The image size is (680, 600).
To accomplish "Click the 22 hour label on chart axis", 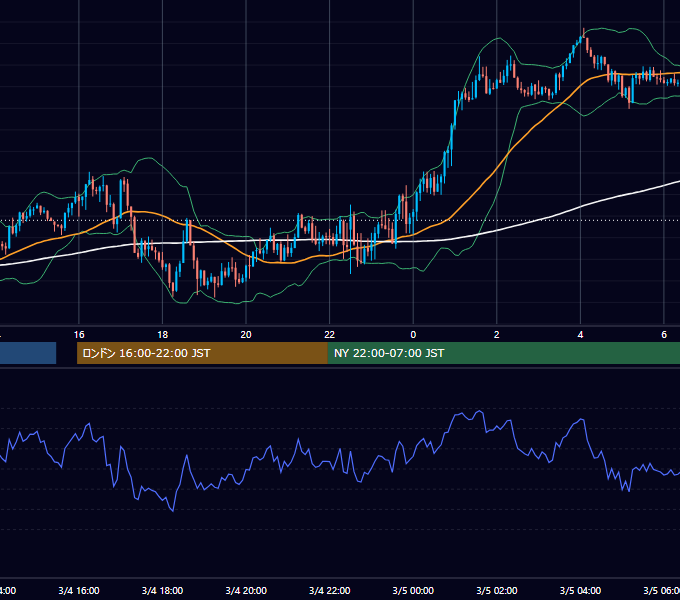I will click(x=330, y=335).
